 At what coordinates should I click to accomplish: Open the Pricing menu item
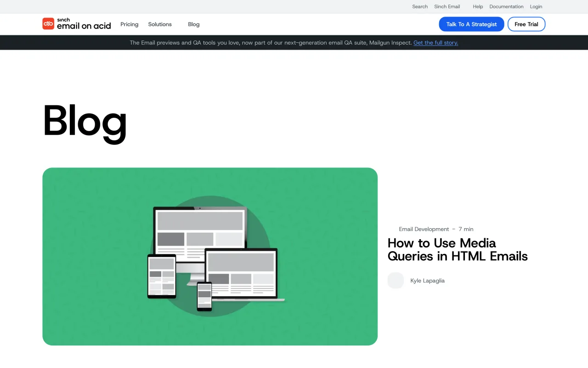point(129,24)
